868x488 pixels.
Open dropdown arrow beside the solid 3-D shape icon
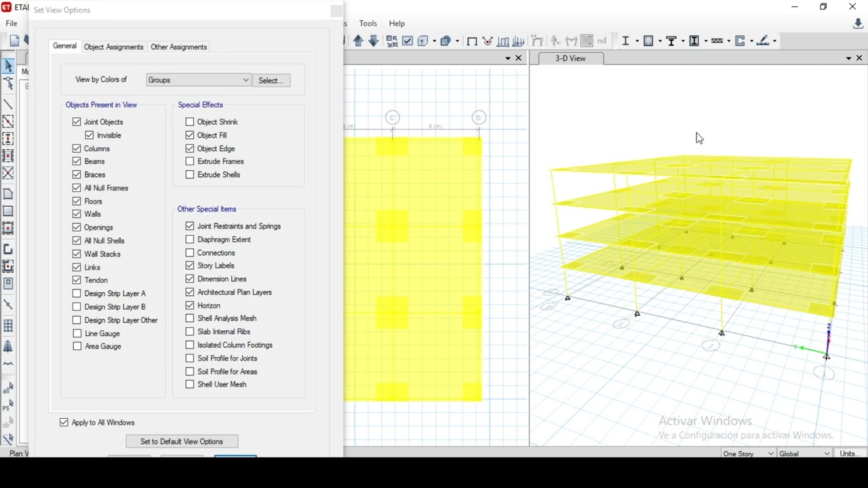[457, 41]
